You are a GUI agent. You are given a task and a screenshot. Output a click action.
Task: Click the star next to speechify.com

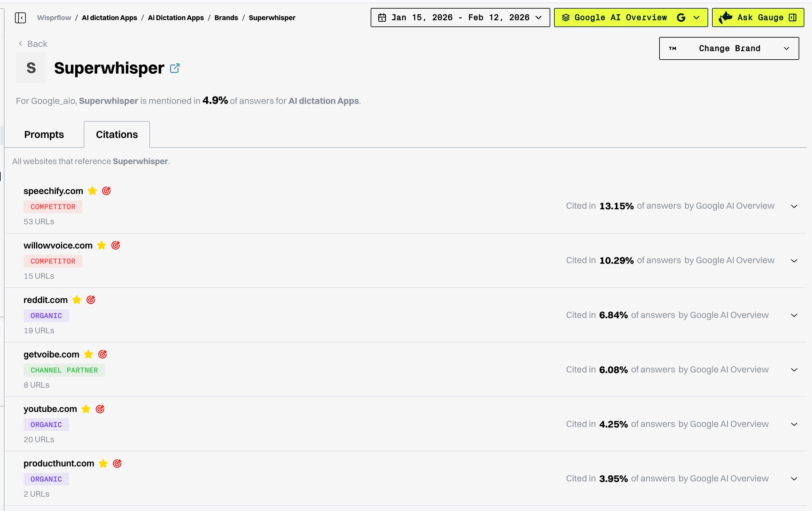click(x=92, y=191)
